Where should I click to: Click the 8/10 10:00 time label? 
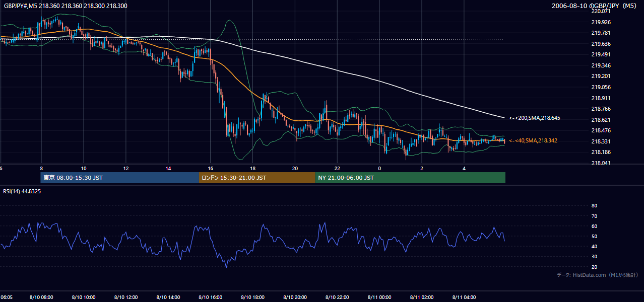[x=84, y=297]
